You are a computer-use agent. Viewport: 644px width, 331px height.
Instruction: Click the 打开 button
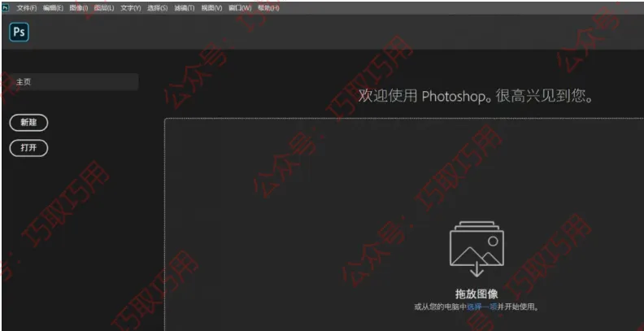click(28, 148)
